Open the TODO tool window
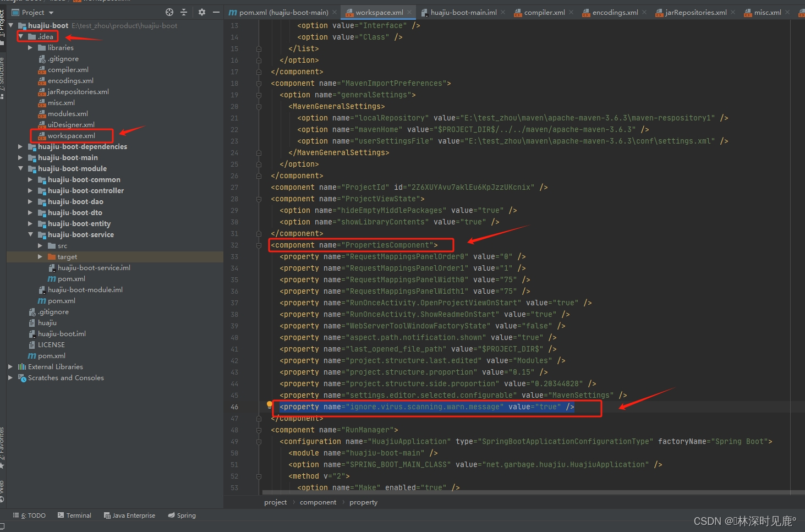The width and height of the screenshot is (805, 532). click(30, 515)
